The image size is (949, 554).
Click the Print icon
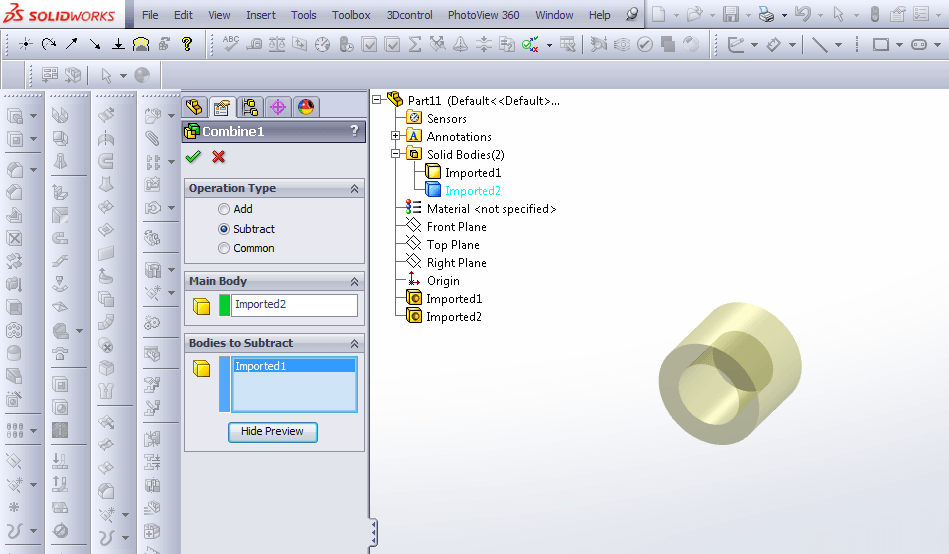click(x=767, y=14)
